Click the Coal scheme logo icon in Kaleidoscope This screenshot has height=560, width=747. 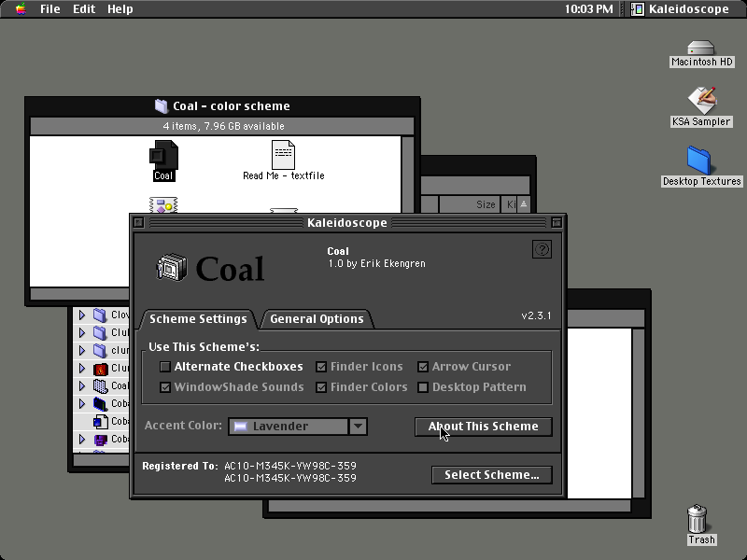pyautogui.click(x=172, y=267)
